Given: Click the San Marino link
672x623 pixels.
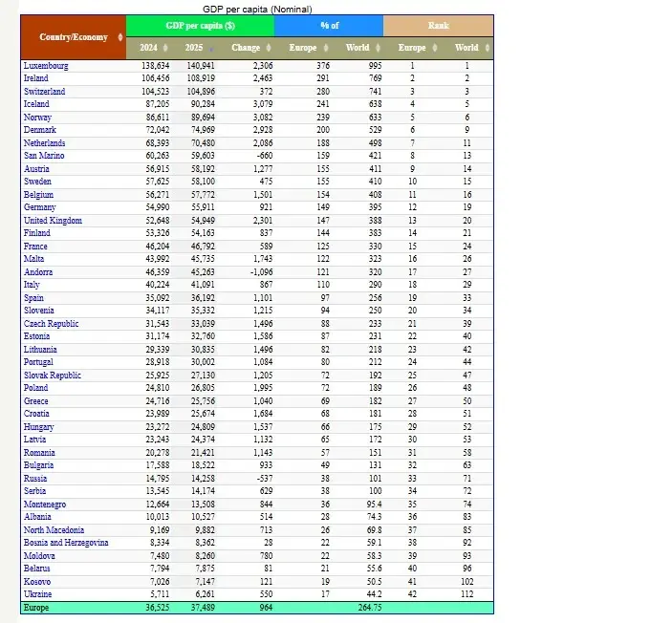Looking at the screenshot, I should [44, 156].
